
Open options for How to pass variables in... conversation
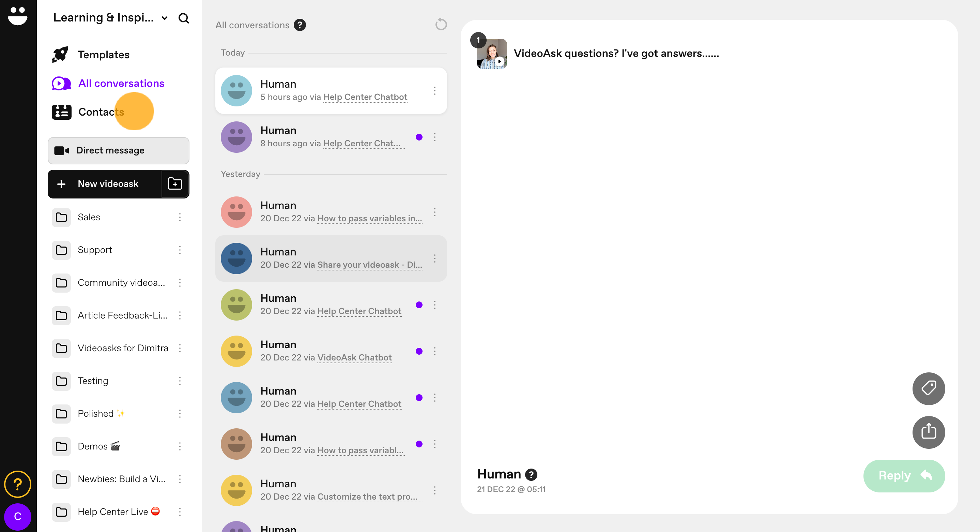click(435, 212)
